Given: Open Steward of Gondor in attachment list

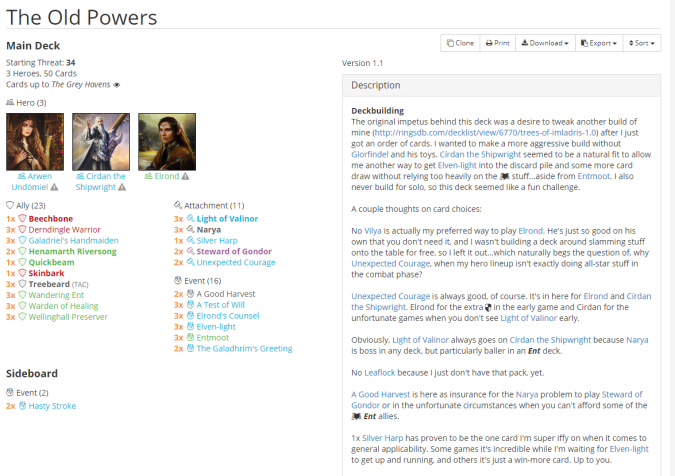Looking at the screenshot, I should pos(234,251).
